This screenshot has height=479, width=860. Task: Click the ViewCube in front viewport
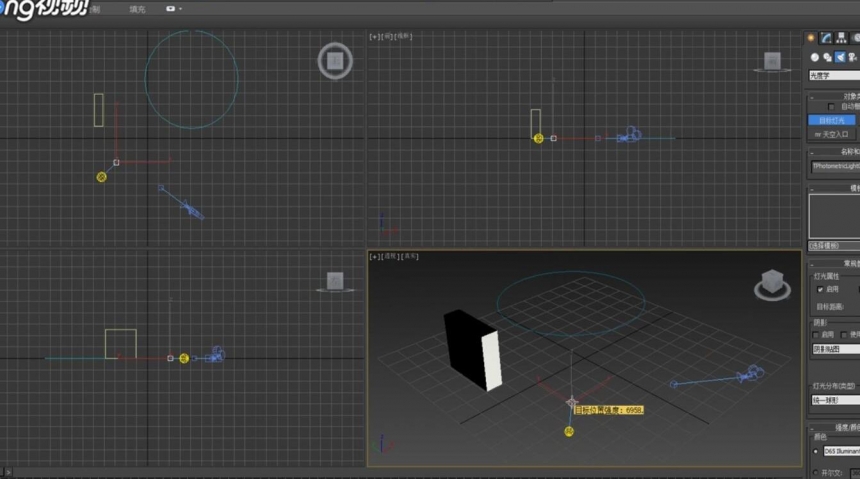pos(772,62)
